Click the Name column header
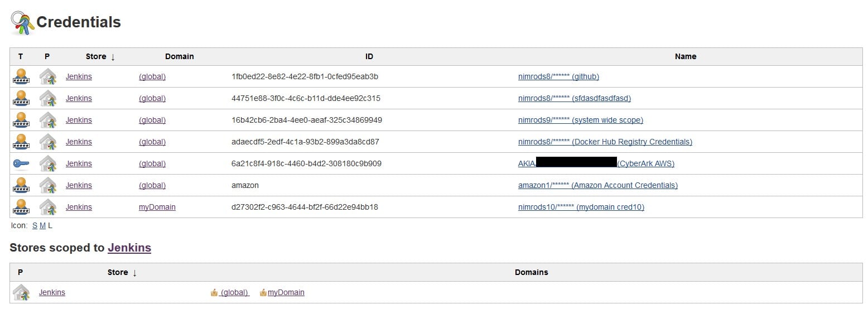Screen dimensions: 868x309 (x=686, y=56)
